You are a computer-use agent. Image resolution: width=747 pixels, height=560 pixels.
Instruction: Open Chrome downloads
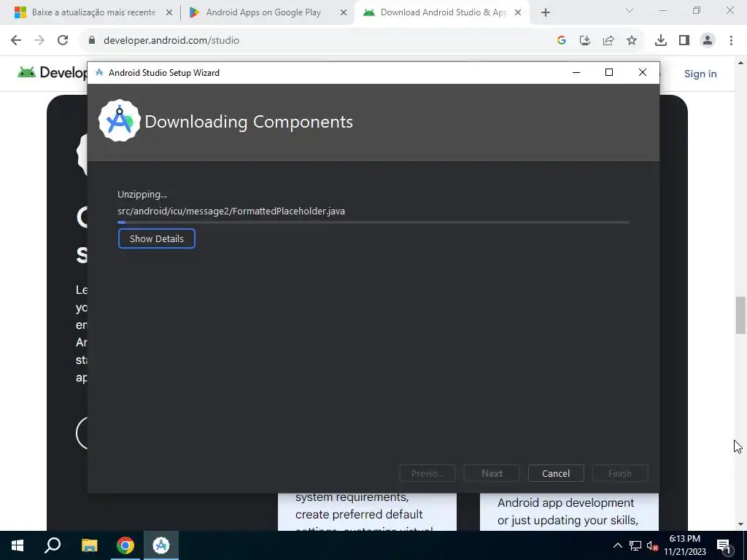(x=660, y=41)
